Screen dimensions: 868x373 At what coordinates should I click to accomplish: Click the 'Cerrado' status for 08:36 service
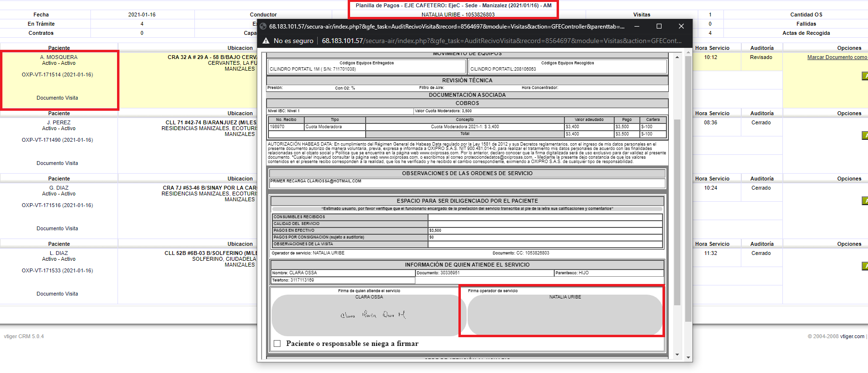pos(761,122)
